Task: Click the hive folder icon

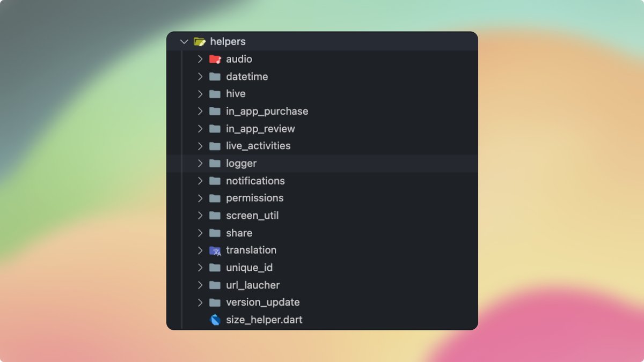Action: [215, 94]
